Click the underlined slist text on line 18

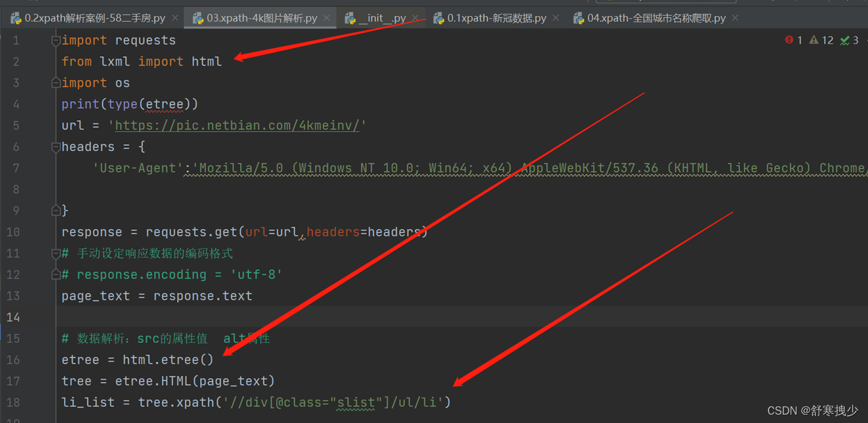(x=356, y=402)
